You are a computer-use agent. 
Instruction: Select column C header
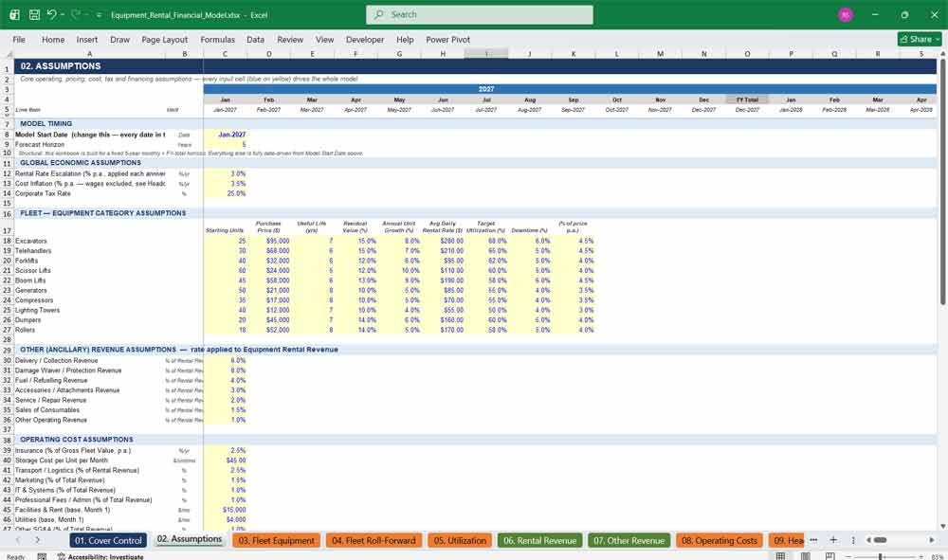pos(225,54)
